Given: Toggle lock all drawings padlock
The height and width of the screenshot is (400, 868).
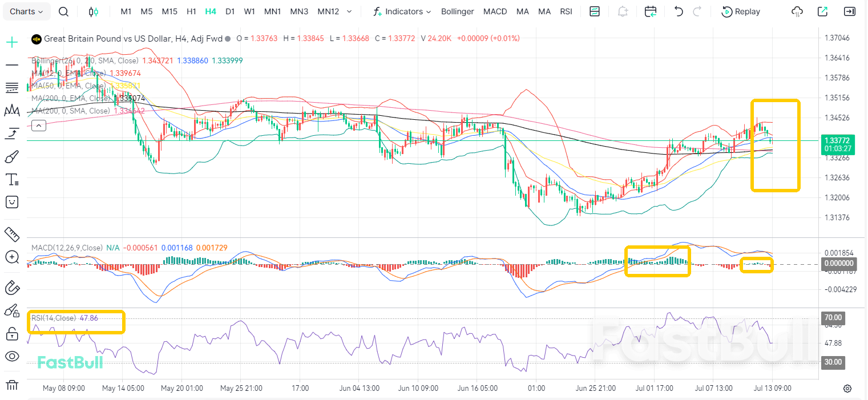Looking at the screenshot, I should (12, 333).
